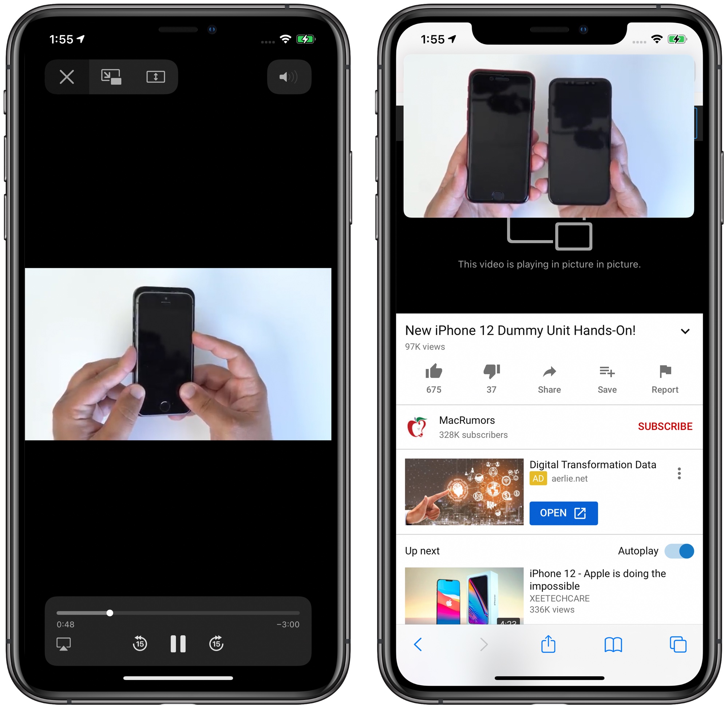Tap the Share icon on video

point(548,377)
